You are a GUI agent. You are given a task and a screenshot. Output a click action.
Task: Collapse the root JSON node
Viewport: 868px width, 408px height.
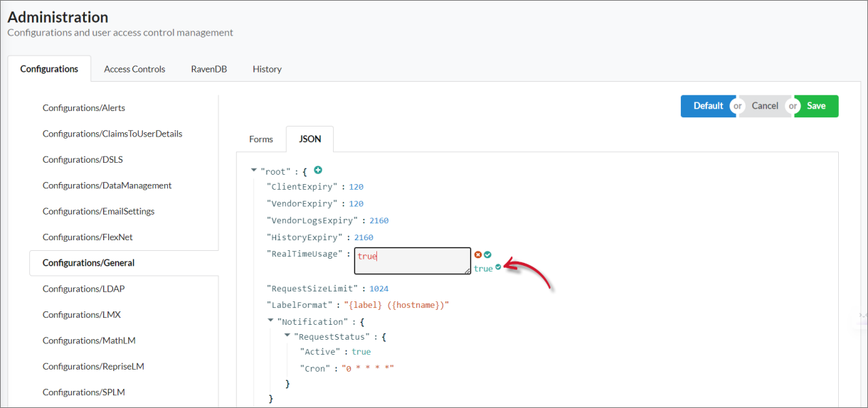(x=254, y=171)
